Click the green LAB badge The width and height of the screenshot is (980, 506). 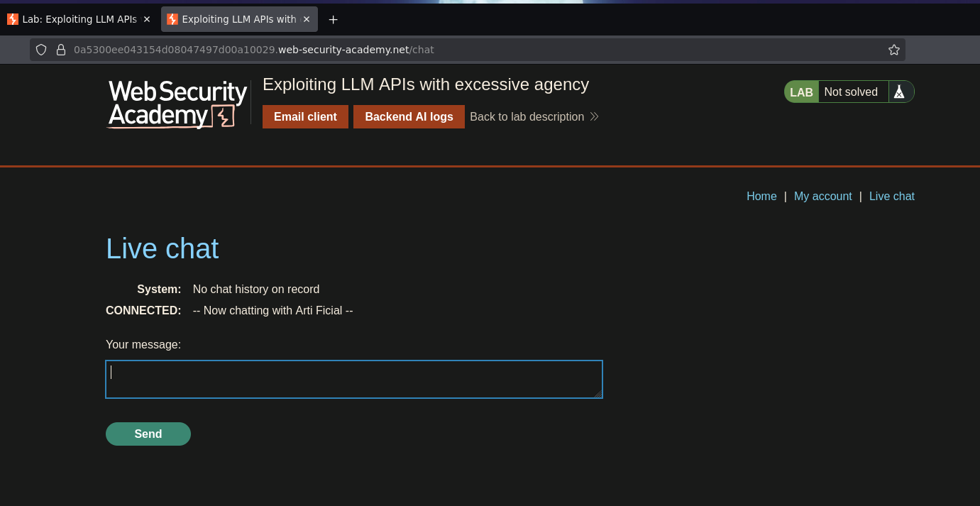801,92
